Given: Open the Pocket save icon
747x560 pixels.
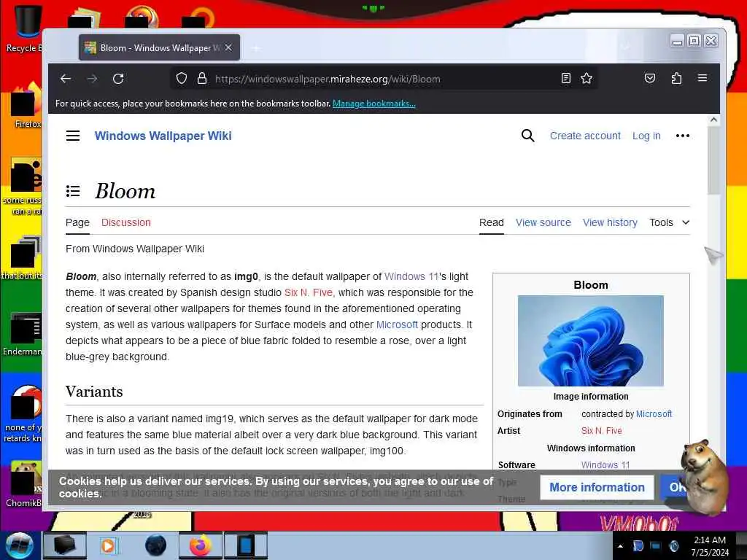Looking at the screenshot, I should tap(650, 79).
